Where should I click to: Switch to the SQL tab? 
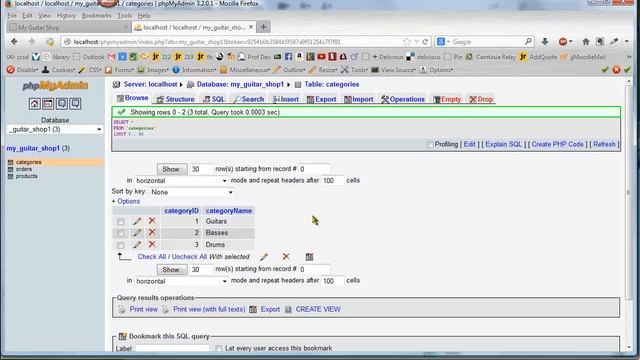[x=214, y=99]
